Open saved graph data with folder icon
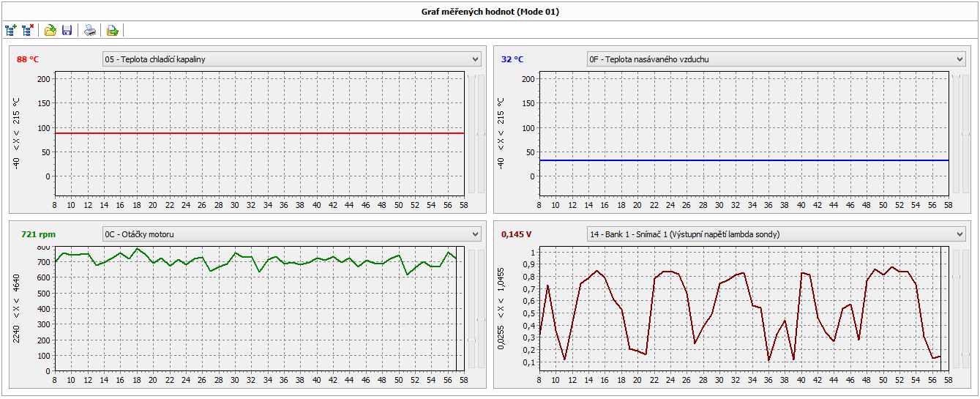The height and width of the screenshot is (399, 980). 50,30
